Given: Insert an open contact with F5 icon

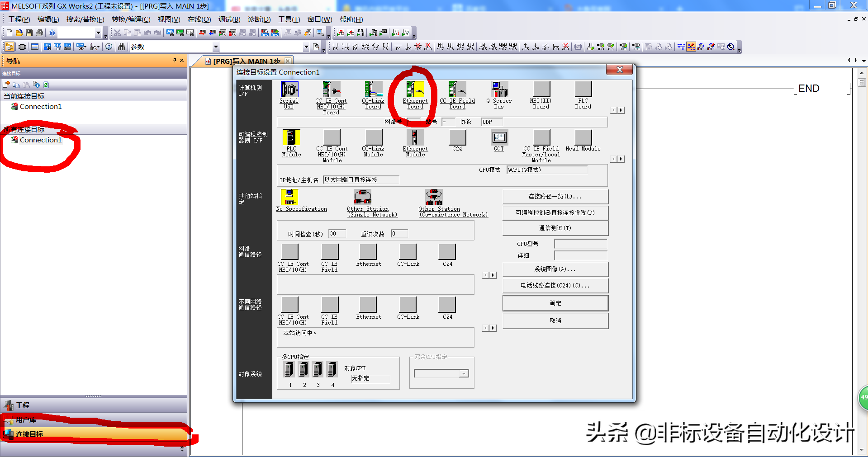Looking at the screenshot, I should click(x=335, y=47).
